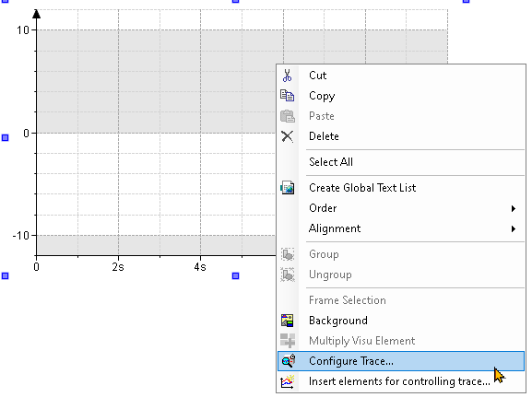Click the Cut scissors icon
This screenshot has width=532, height=409.
(x=287, y=76)
